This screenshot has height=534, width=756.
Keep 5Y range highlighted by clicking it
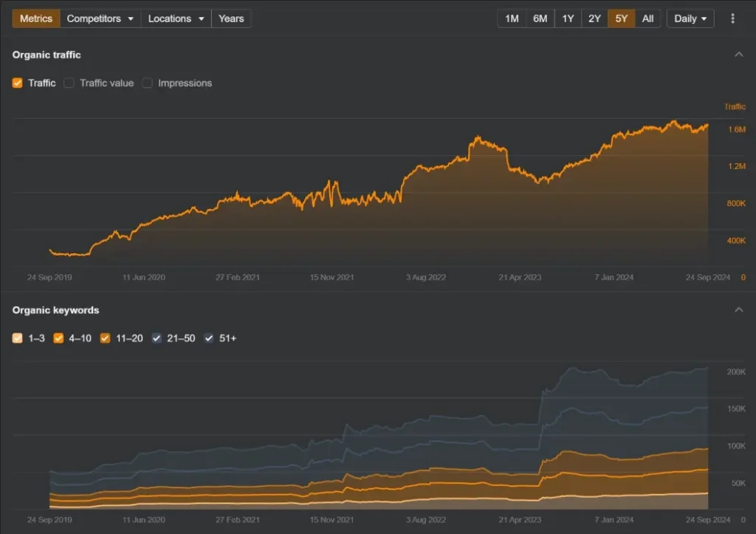[x=621, y=18]
